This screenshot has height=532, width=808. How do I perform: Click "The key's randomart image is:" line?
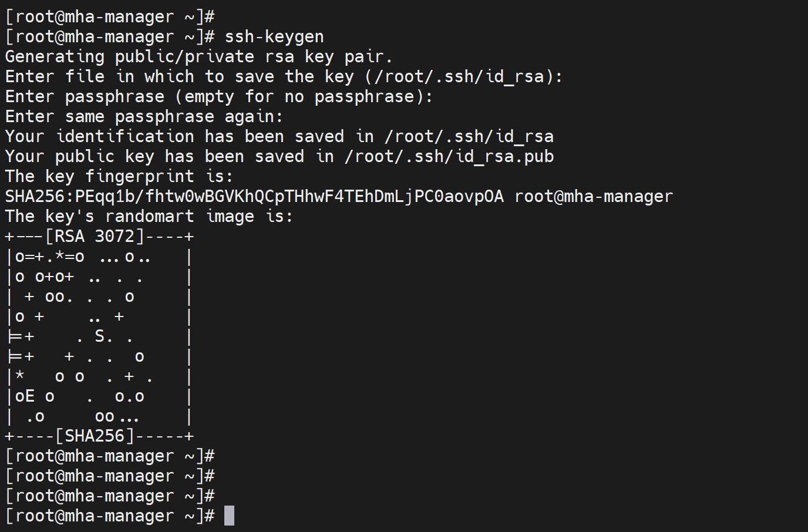tap(149, 216)
